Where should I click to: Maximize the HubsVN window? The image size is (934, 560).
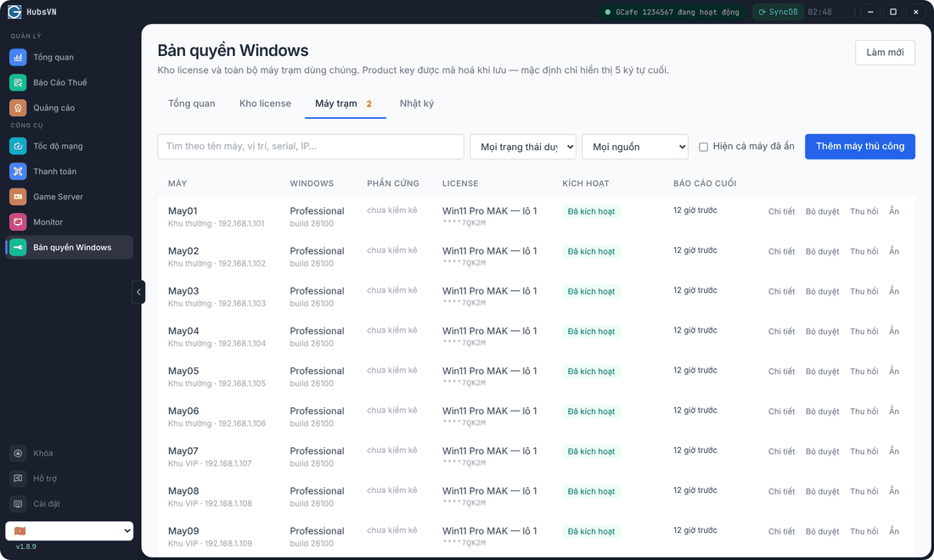(x=893, y=12)
